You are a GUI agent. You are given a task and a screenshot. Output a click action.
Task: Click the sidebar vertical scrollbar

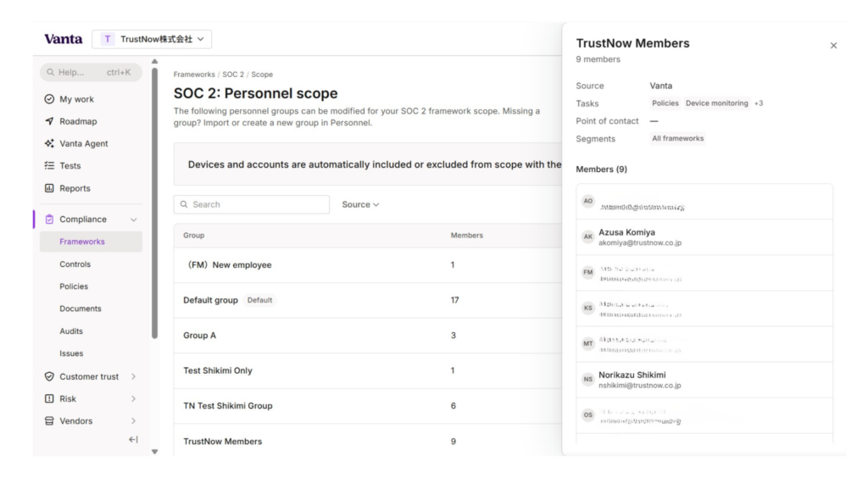pos(154,203)
